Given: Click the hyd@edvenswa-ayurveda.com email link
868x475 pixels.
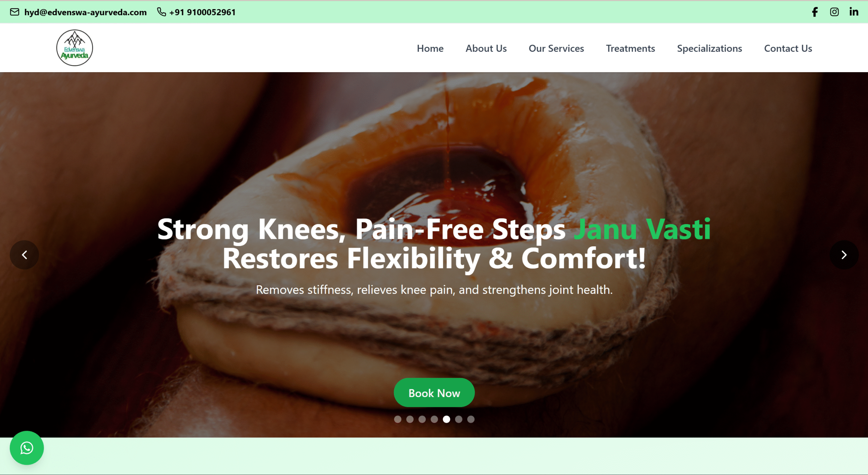Looking at the screenshot, I should coord(85,12).
